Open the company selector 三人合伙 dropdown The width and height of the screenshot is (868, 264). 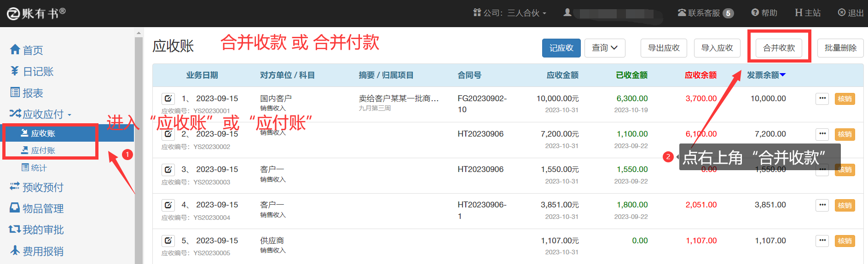(526, 13)
